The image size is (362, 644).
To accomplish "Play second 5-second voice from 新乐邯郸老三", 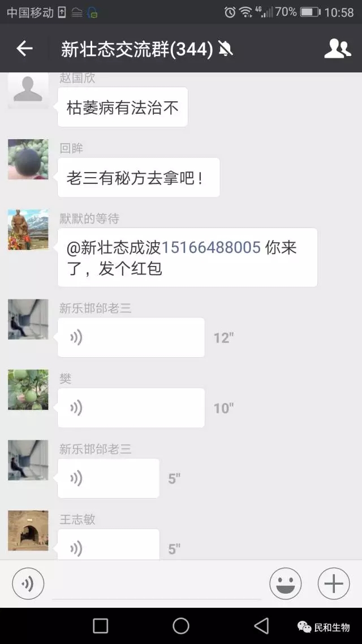I will pyautogui.click(x=109, y=479).
